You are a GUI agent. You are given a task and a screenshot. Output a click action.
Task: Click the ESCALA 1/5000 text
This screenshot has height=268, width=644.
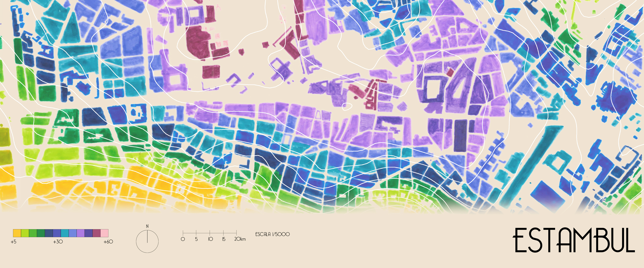(x=273, y=234)
